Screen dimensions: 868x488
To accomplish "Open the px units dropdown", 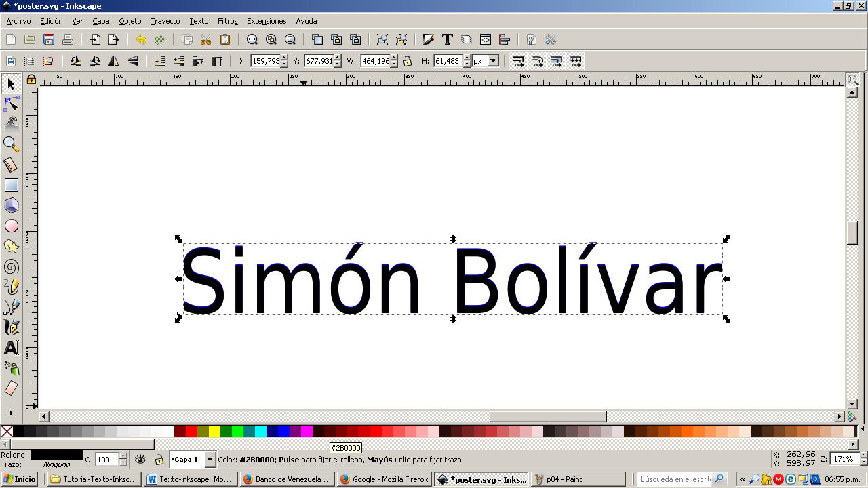I will coord(493,61).
